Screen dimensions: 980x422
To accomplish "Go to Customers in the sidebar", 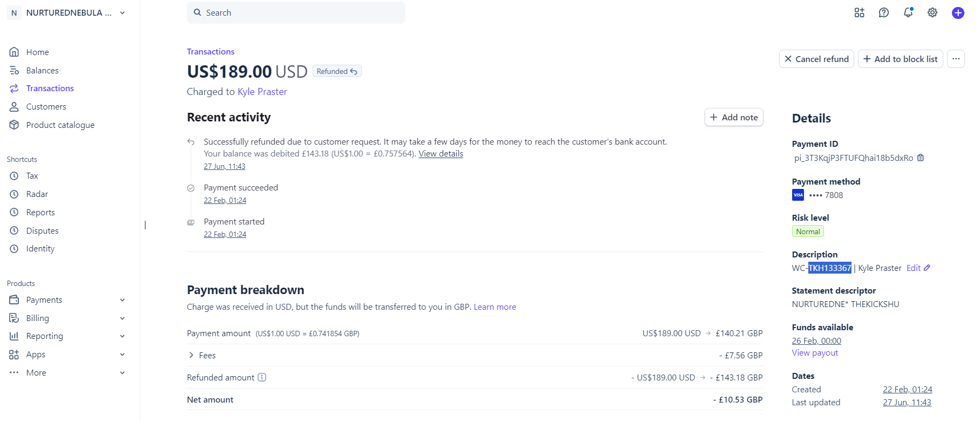I will 46,107.
